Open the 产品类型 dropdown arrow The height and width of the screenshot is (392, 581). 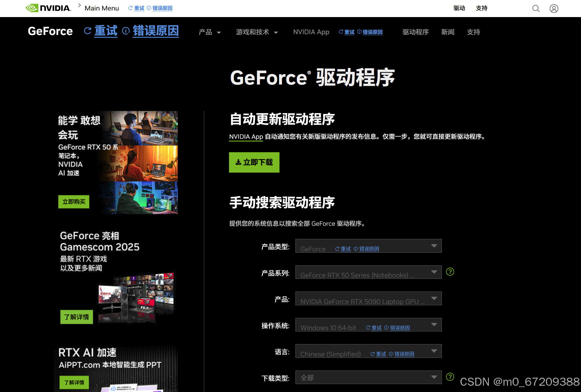pos(434,246)
